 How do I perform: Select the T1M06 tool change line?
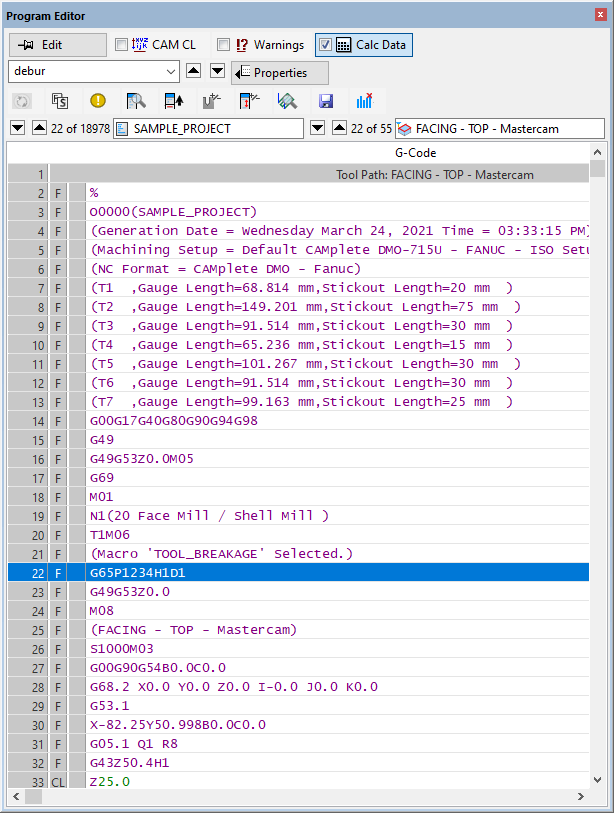298,535
